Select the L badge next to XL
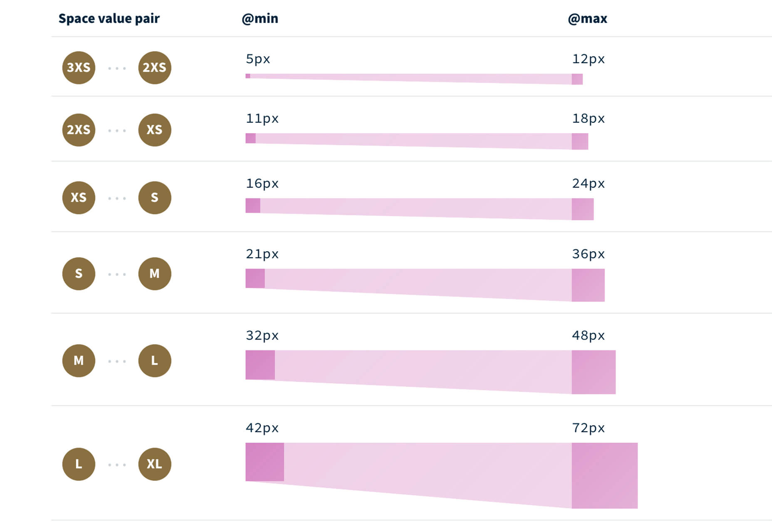 click(79, 464)
